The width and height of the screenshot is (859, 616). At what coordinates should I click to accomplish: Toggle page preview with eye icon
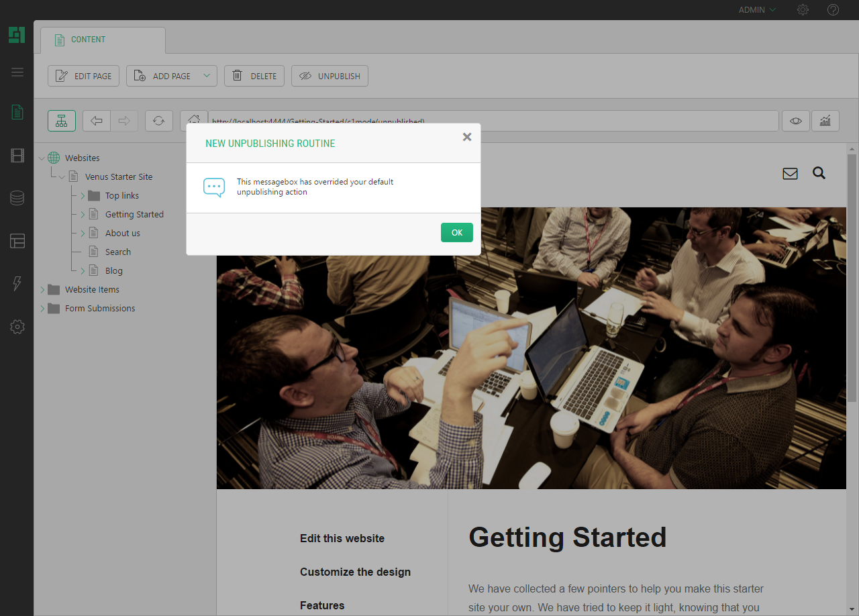795,121
